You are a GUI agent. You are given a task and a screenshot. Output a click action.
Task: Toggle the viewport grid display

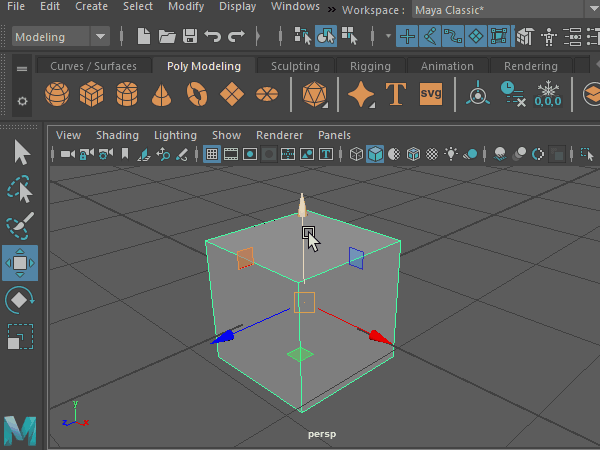point(212,155)
